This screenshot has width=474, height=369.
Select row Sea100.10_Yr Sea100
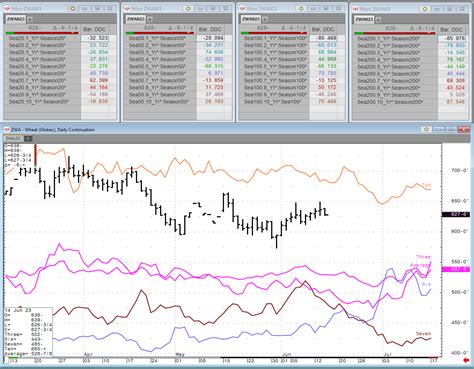275,101
